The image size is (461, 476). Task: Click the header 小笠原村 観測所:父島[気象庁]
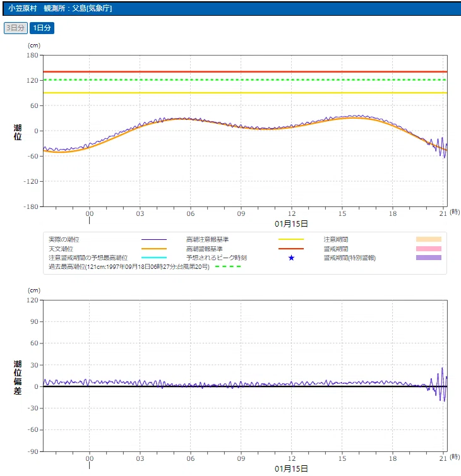point(60,8)
